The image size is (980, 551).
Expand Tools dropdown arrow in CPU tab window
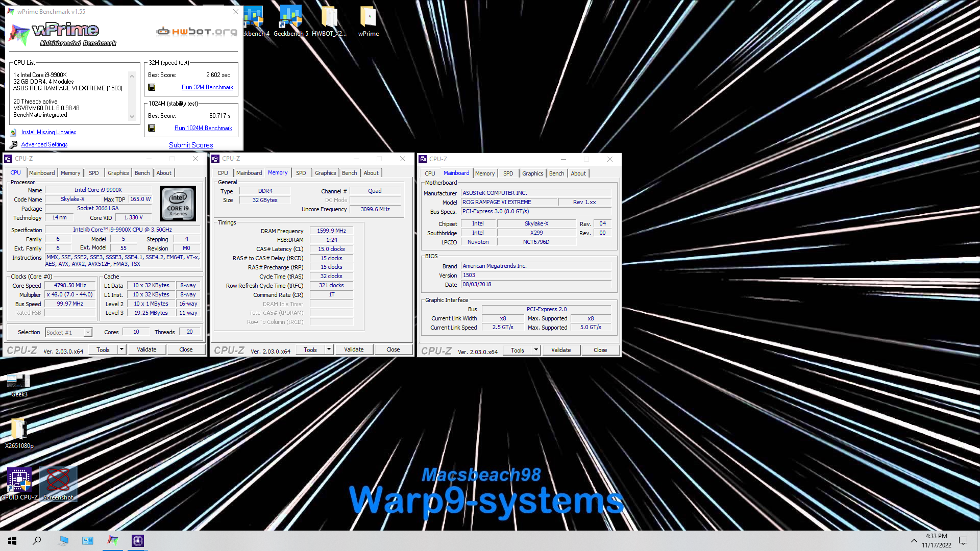121,349
